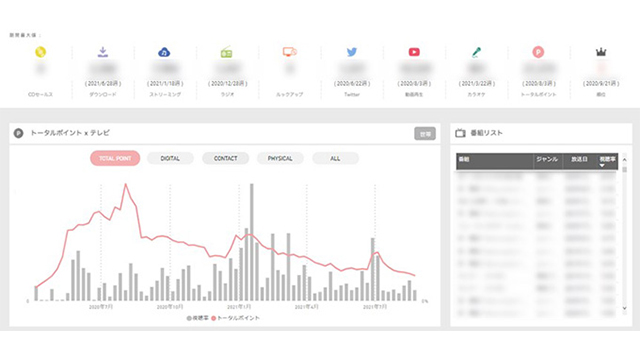This screenshot has height=360, width=640.
Task: Select the PHYSICAL chart filter
Action: pyautogui.click(x=280, y=158)
